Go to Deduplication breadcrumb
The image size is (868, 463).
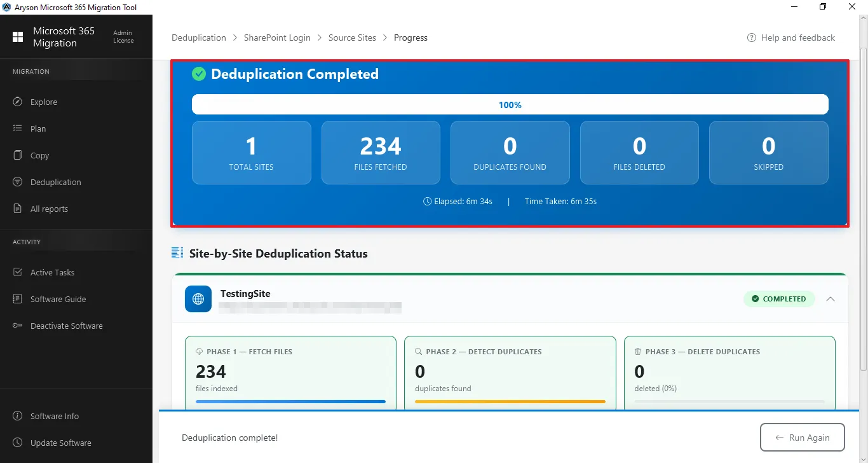[199, 38]
